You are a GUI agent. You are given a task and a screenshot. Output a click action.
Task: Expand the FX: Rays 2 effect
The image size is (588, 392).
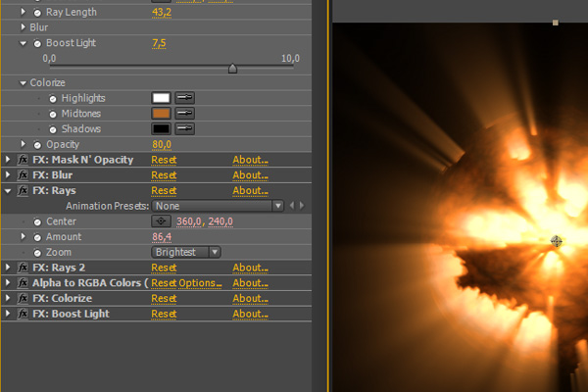coord(8,268)
